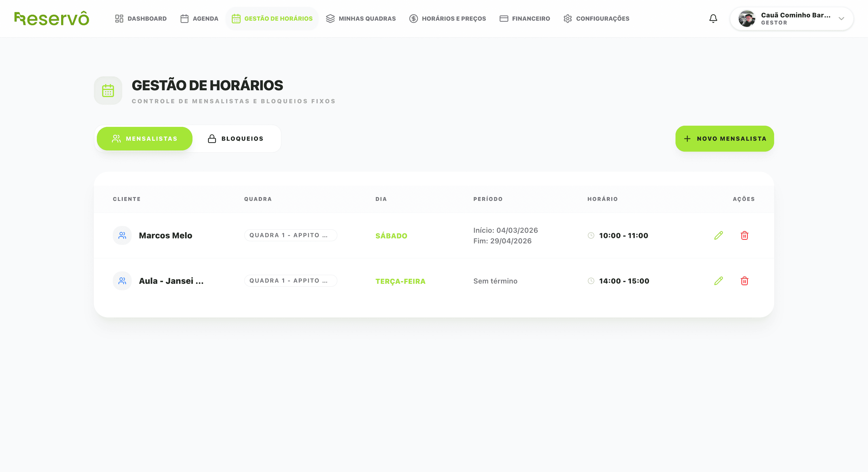Click the calendar icon beside the page title
The width and height of the screenshot is (868, 472).
tap(108, 91)
